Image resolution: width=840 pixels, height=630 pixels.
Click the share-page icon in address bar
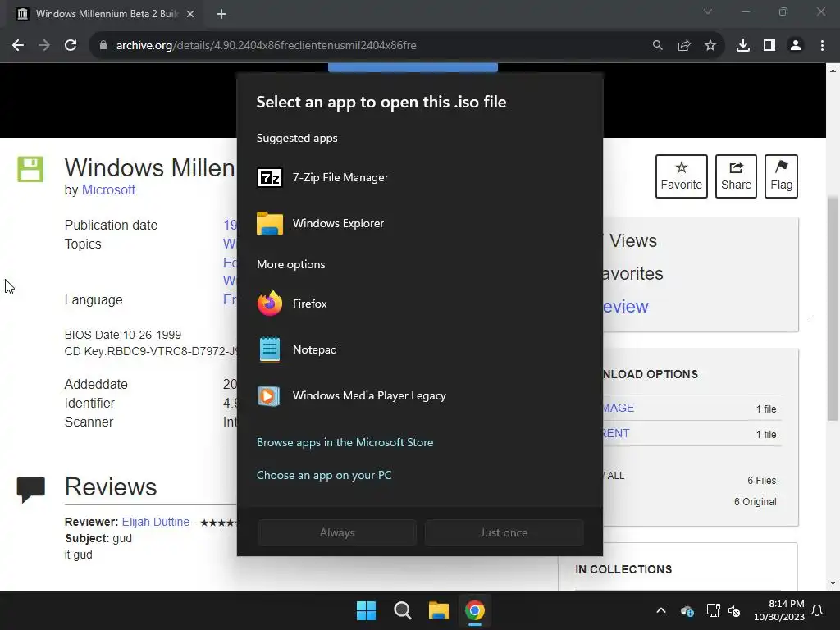(683, 46)
